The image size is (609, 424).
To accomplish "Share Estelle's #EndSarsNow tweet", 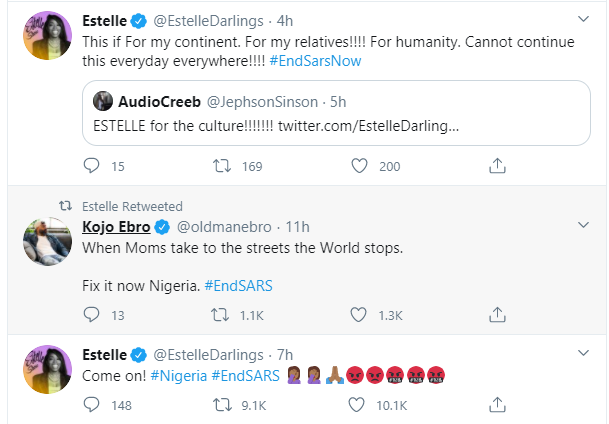I will (x=496, y=166).
